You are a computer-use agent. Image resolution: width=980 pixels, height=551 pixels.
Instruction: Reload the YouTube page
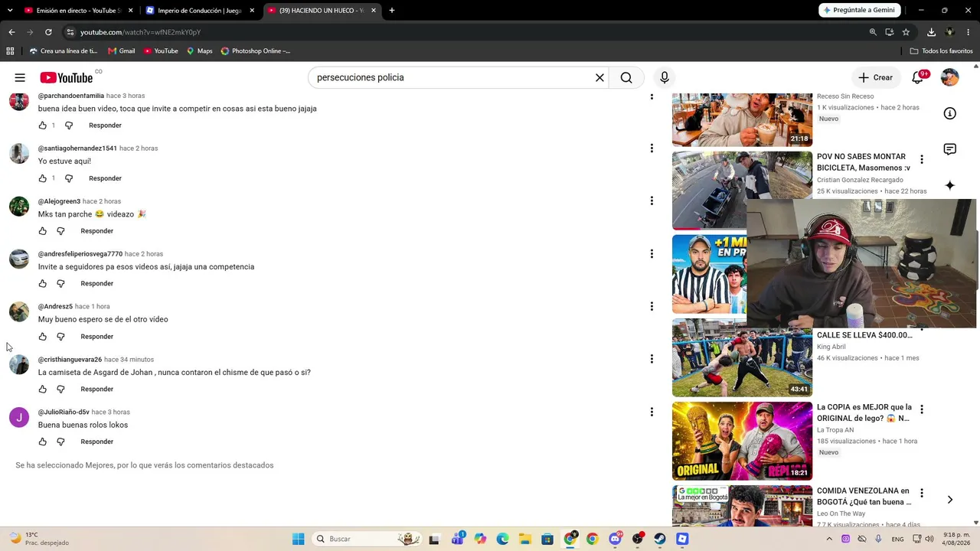click(48, 32)
